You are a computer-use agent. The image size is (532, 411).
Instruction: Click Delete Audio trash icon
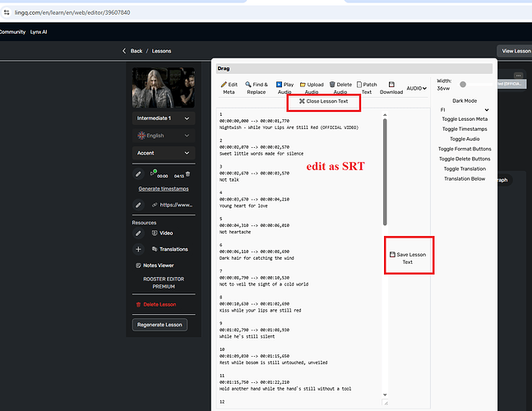(x=332, y=85)
